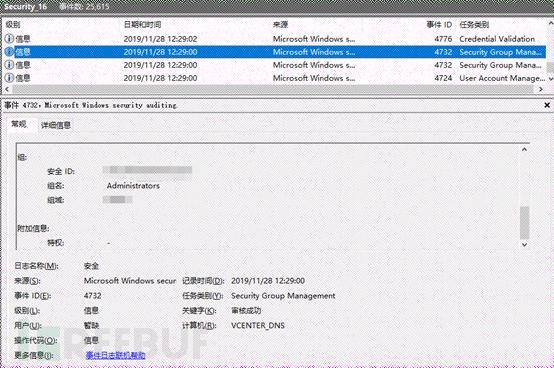Select the 4724 User Account Management row
This screenshot has width=554, height=368.
pyautogui.click(x=275, y=78)
